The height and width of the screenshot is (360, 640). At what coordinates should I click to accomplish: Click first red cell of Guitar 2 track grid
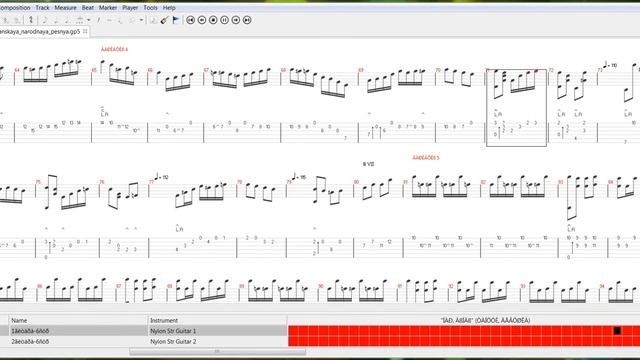293,341
